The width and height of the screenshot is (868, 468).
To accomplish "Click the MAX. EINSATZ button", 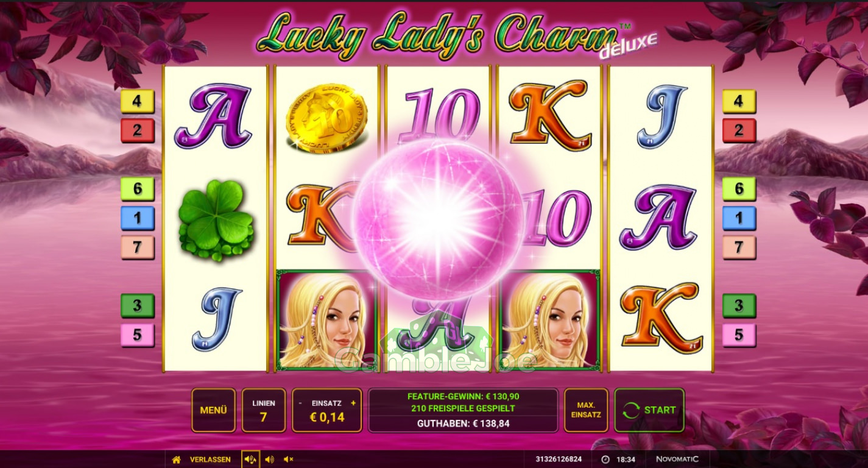I will tap(586, 410).
